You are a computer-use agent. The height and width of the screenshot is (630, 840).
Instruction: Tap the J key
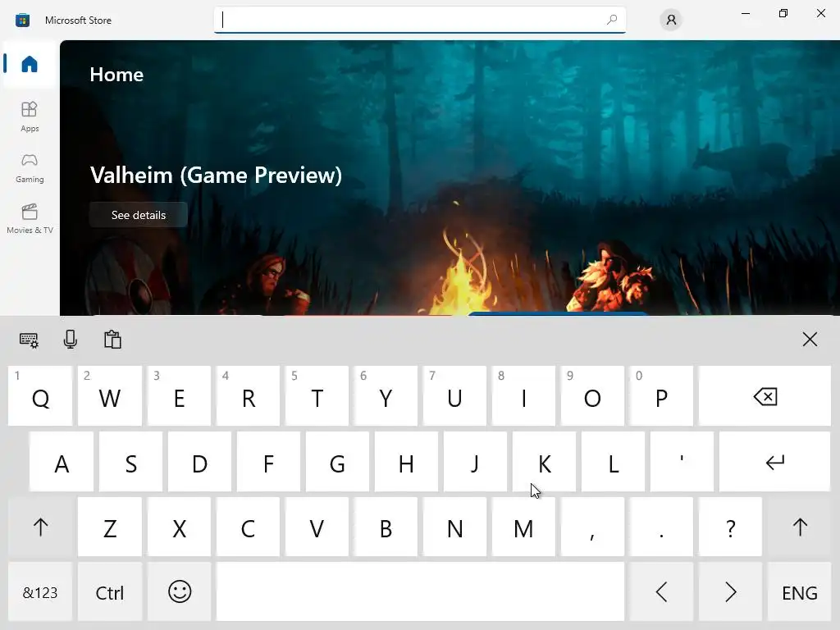coord(475,462)
